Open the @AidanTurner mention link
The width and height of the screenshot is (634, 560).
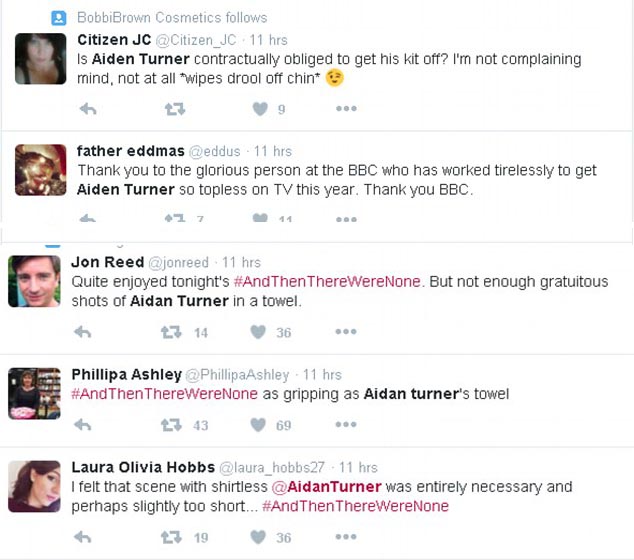coord(327,487)
